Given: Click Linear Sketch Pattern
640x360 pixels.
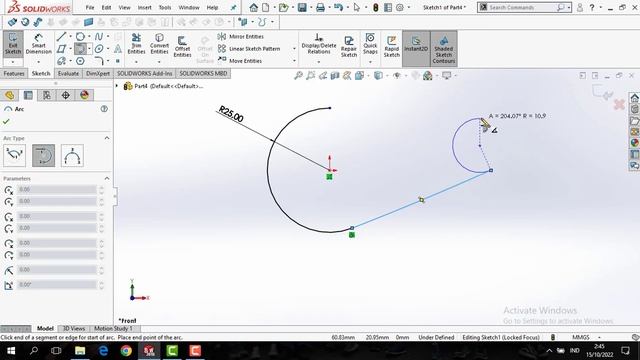Looking at the screenshot, I should (x=249, y=49).
